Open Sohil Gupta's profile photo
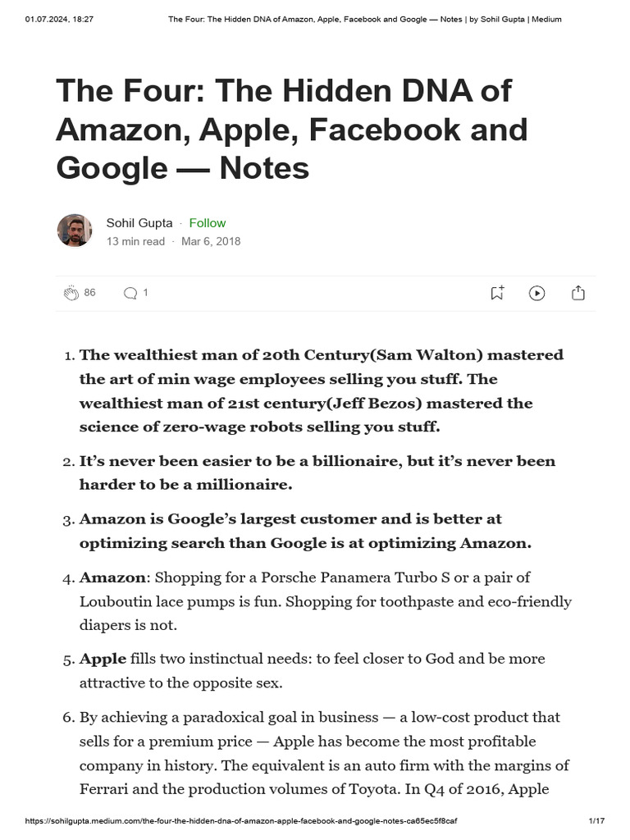Screen dimensions: 630x840 (75, 231)
